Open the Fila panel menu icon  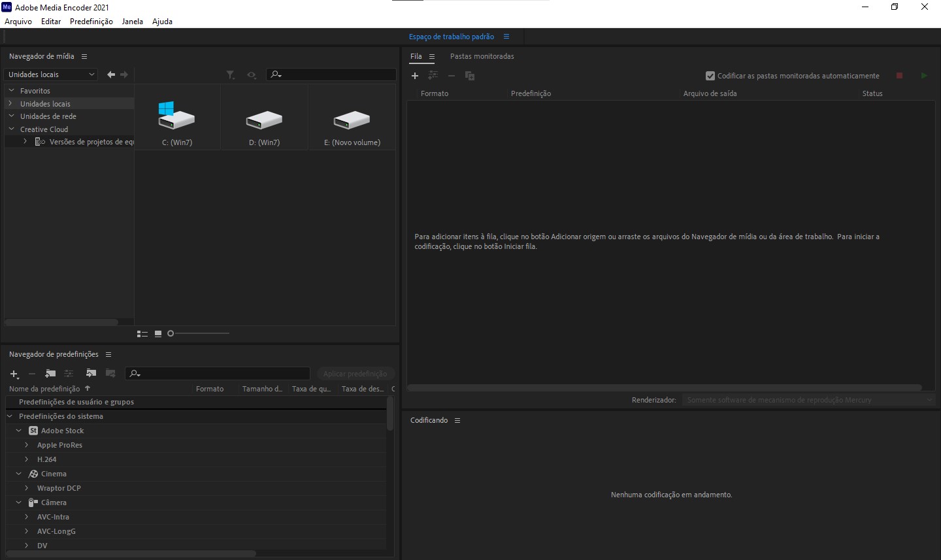[432, 57]
